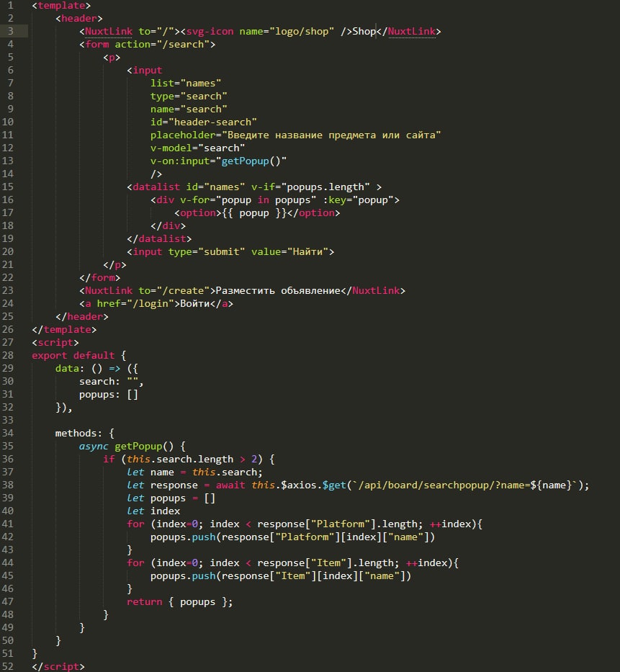Click name="search" attribute on line 9
The image size is (620, 672).
coord(189,109)
